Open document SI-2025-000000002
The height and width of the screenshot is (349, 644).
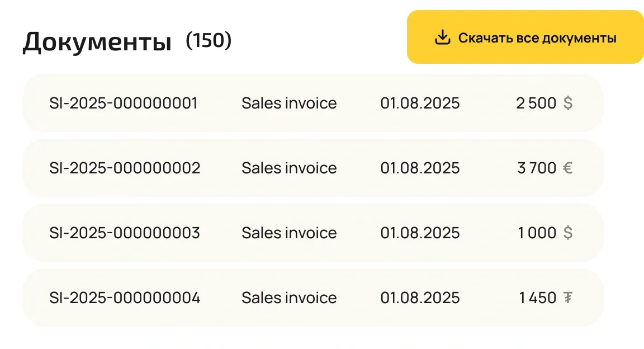pyautogui.click(x=125, y=168)
